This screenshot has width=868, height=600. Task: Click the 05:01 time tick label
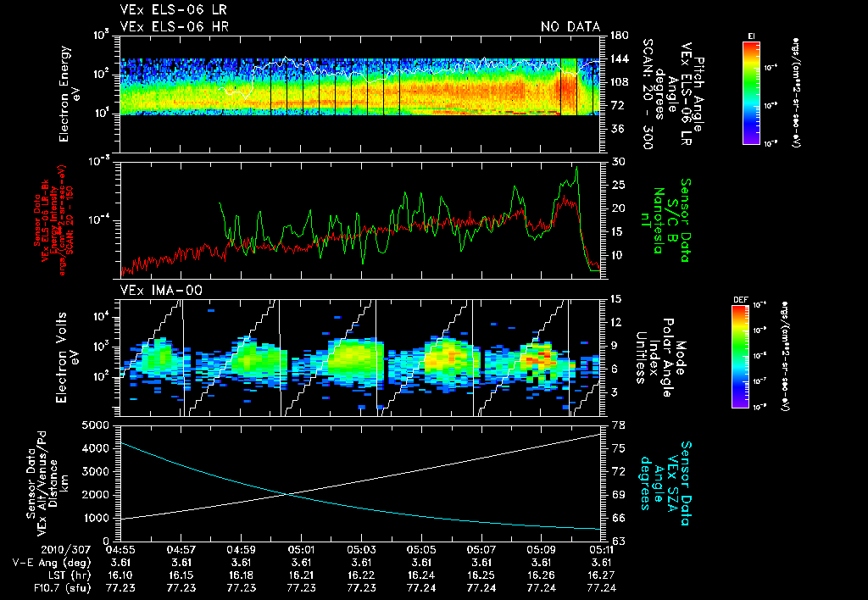[x=301, y=550]
